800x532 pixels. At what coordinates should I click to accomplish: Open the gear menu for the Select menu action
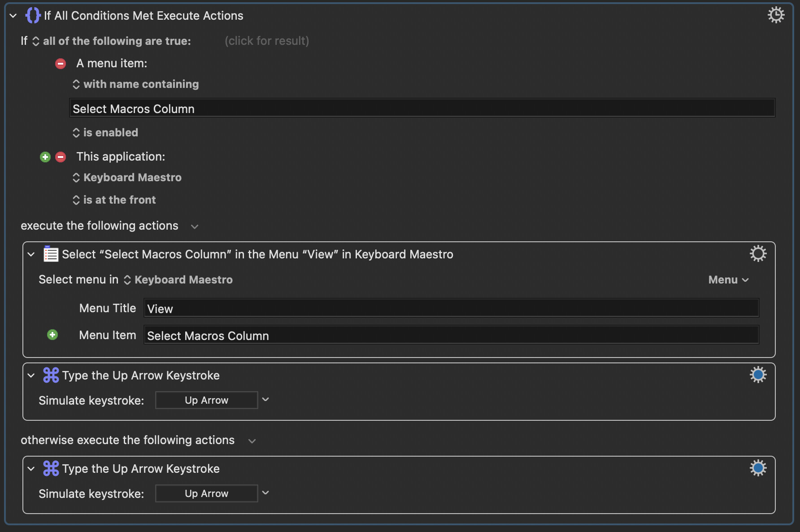pyautogui.click(x=758, y=254)
